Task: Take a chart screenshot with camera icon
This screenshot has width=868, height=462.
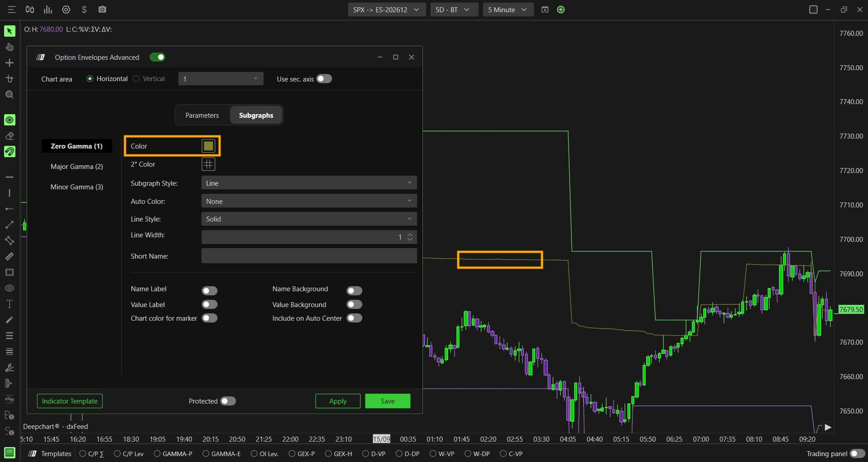Action: [102, 10]
